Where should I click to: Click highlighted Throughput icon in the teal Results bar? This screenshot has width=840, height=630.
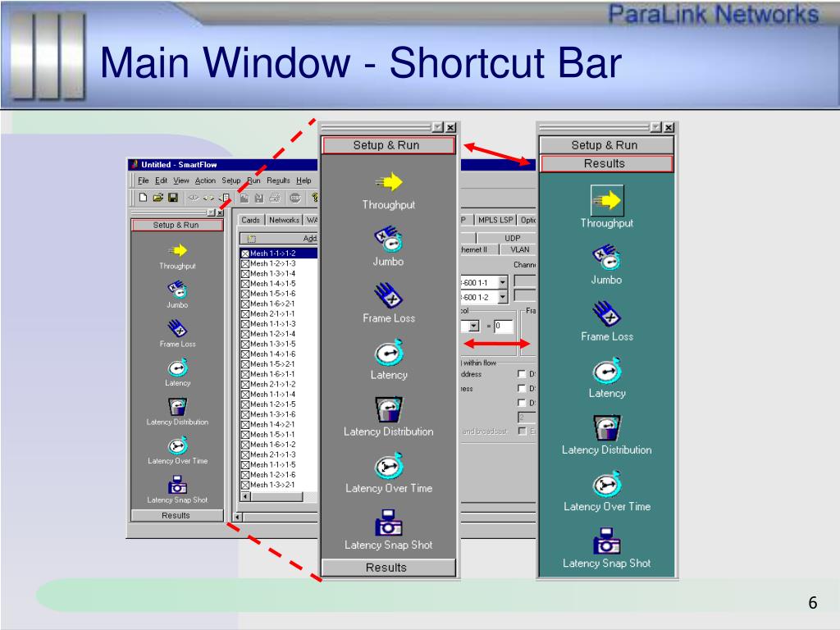[x=607, y=200]
